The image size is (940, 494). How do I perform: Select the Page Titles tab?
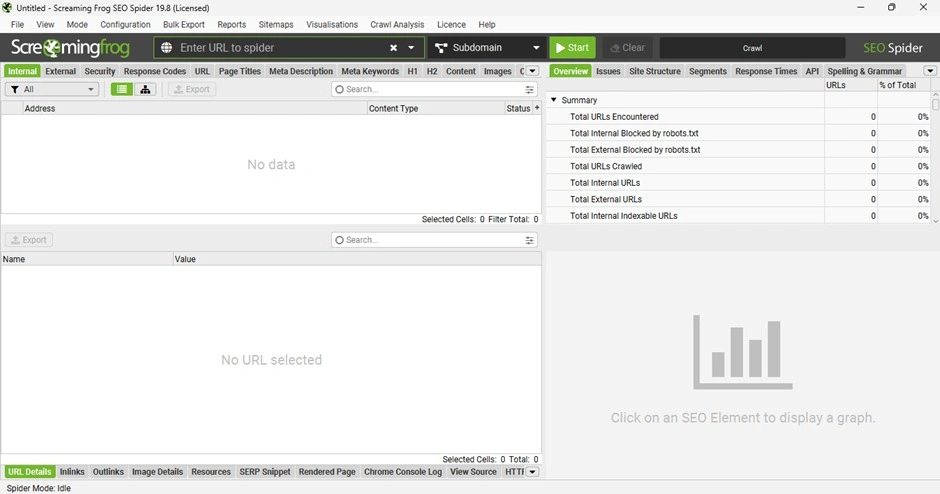(x=240, y=71)
